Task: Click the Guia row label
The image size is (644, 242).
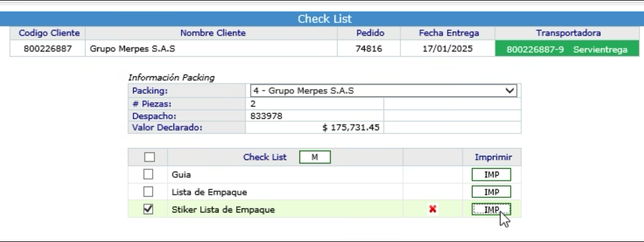Action: 181,175
